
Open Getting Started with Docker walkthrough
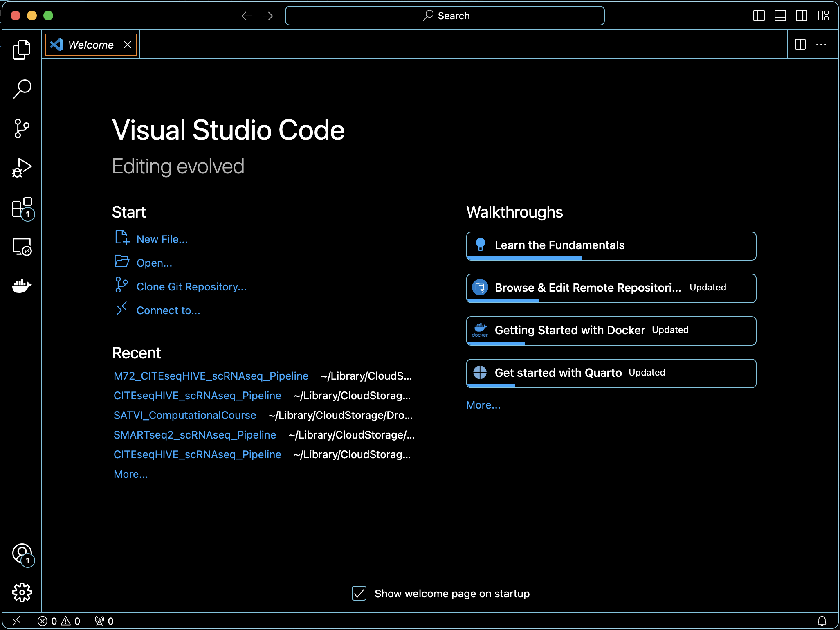click(x=611, y=331)
